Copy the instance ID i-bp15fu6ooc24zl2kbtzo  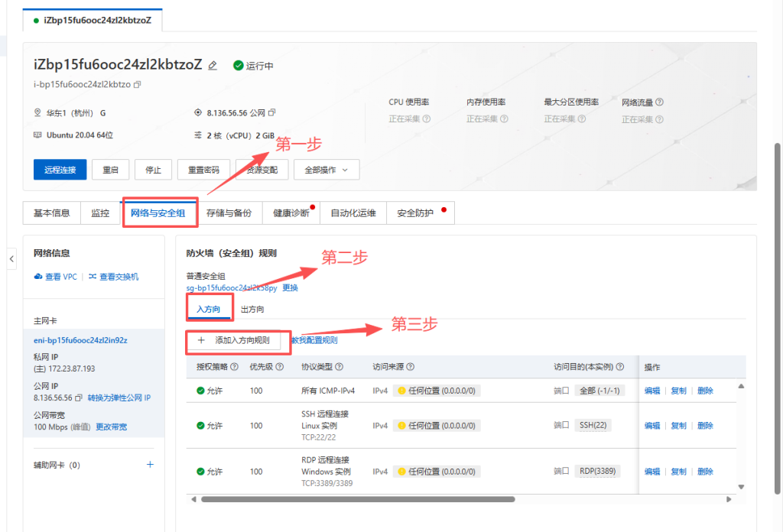(x=138, y=84)
